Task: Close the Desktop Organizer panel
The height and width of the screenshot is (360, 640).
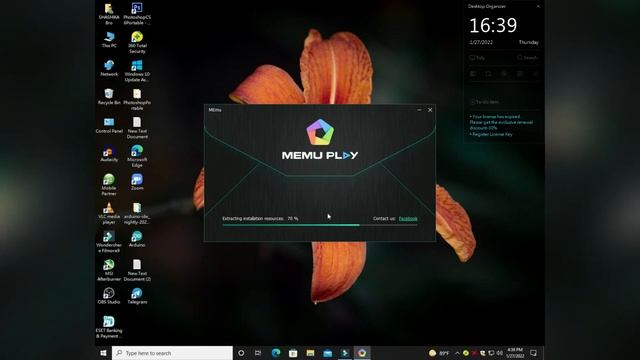Action: coord(538,7)
